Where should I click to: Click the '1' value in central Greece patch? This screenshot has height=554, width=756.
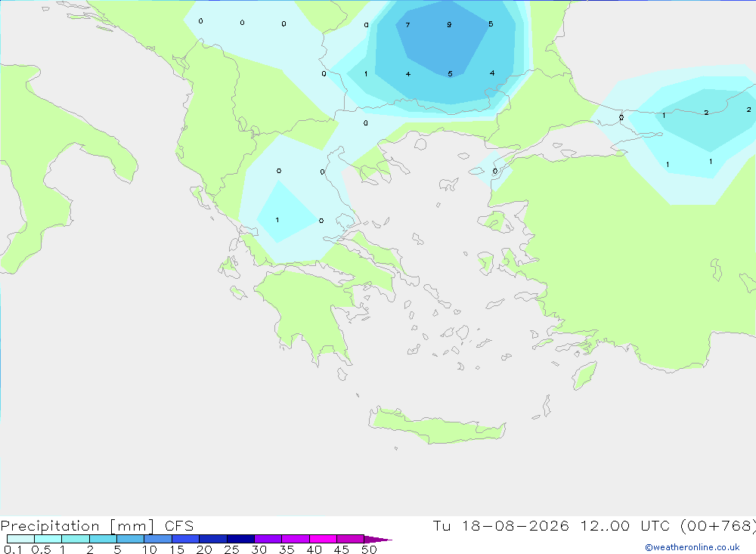pos(277,220)
